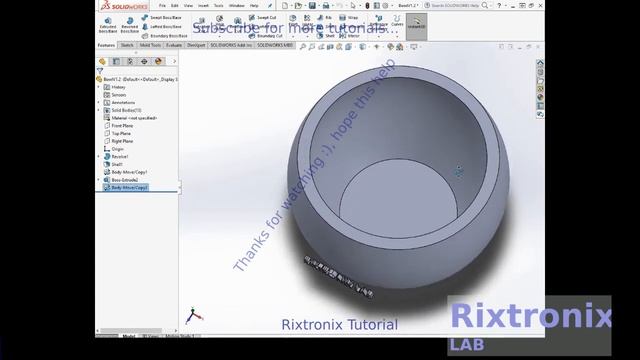The width and height of the screenshot is (640, 360).
Task: Switch to the Sketch ribbon tab
Action: (127, 45)
